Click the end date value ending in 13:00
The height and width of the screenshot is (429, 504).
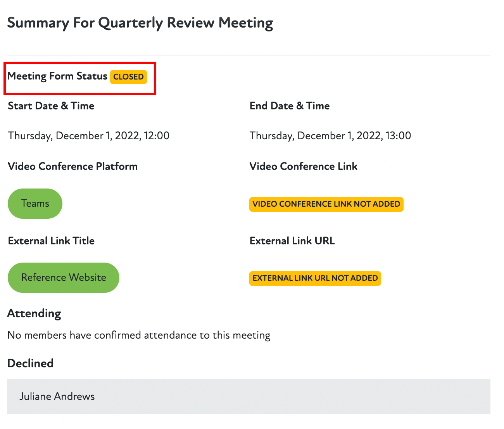pos(330,136)
